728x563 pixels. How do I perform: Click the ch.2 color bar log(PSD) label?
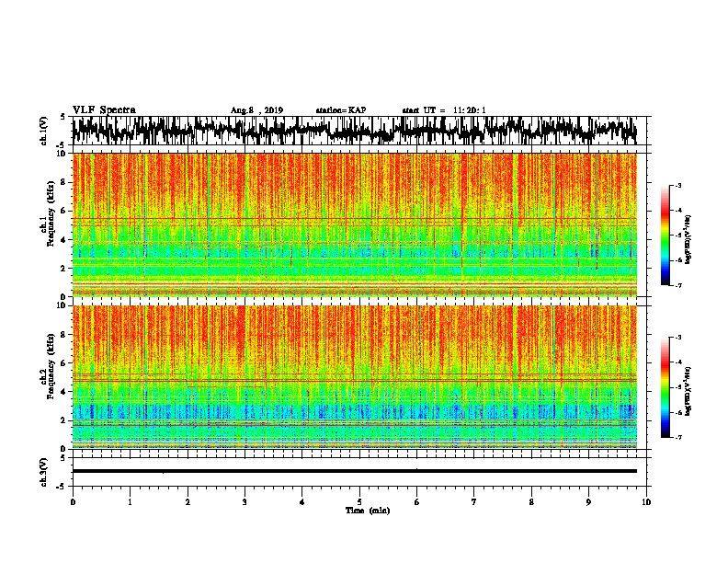pyautogui.click(x=688, y=391)
